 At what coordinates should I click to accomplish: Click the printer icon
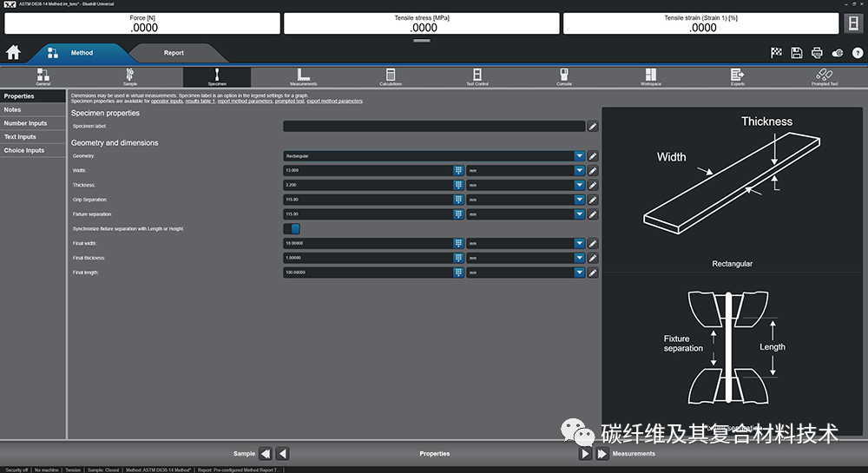817,53
